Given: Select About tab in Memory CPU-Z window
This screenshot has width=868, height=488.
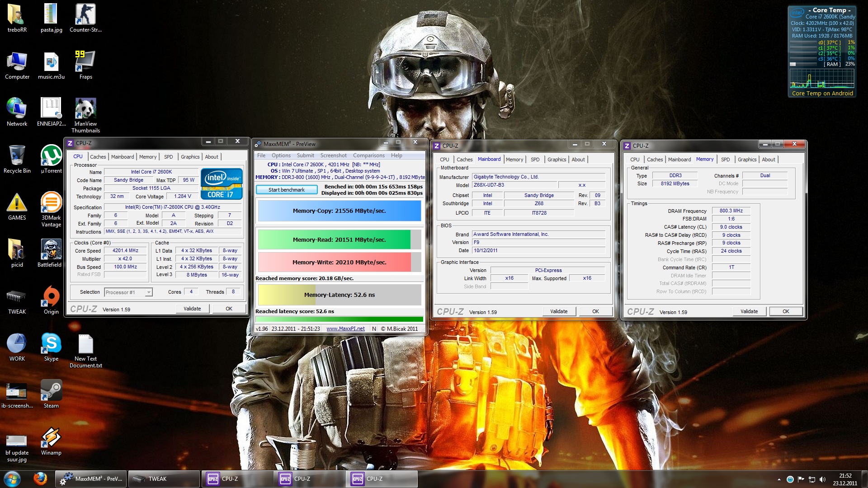Looking at the screenshot, I should click(768, 160).
